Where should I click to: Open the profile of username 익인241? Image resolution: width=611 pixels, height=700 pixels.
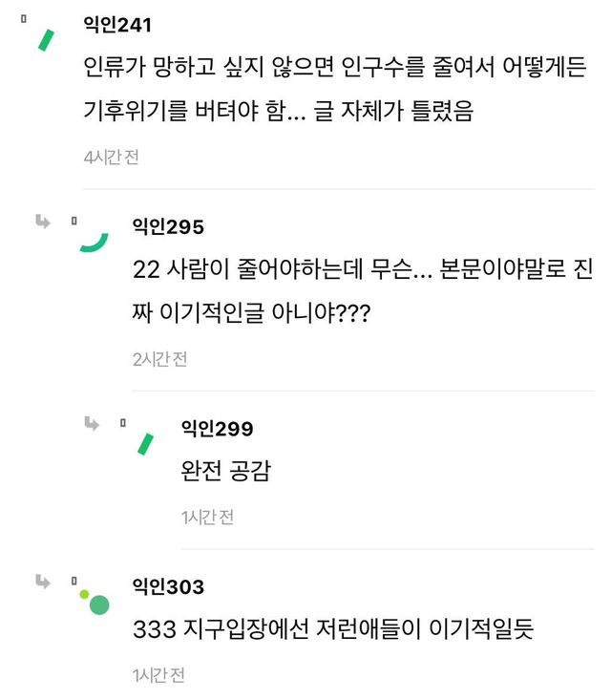[117, 24]
